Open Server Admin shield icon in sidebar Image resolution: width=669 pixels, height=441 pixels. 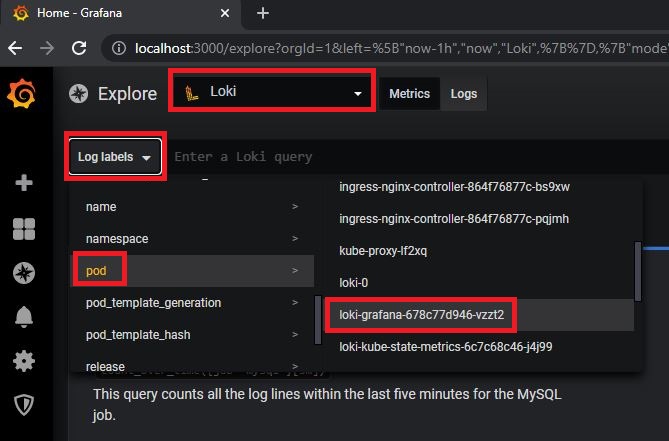coord(24,404)
